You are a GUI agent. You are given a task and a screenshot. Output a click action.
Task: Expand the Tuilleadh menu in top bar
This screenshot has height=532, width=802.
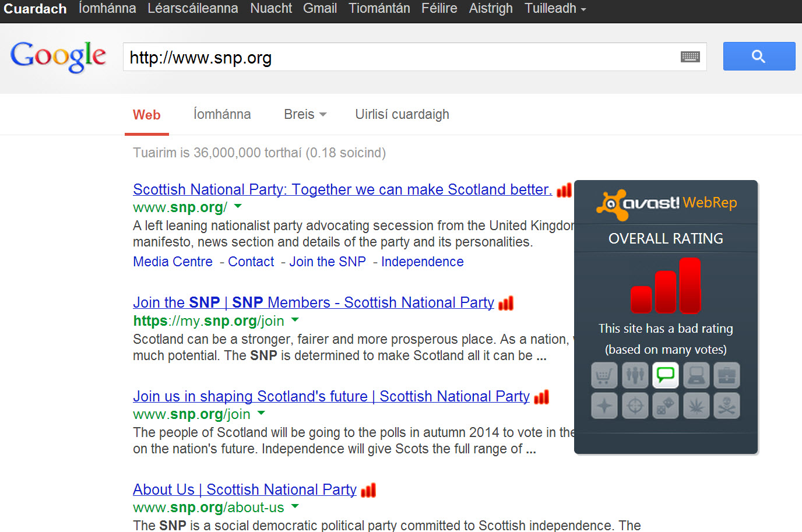click(554, 9)
